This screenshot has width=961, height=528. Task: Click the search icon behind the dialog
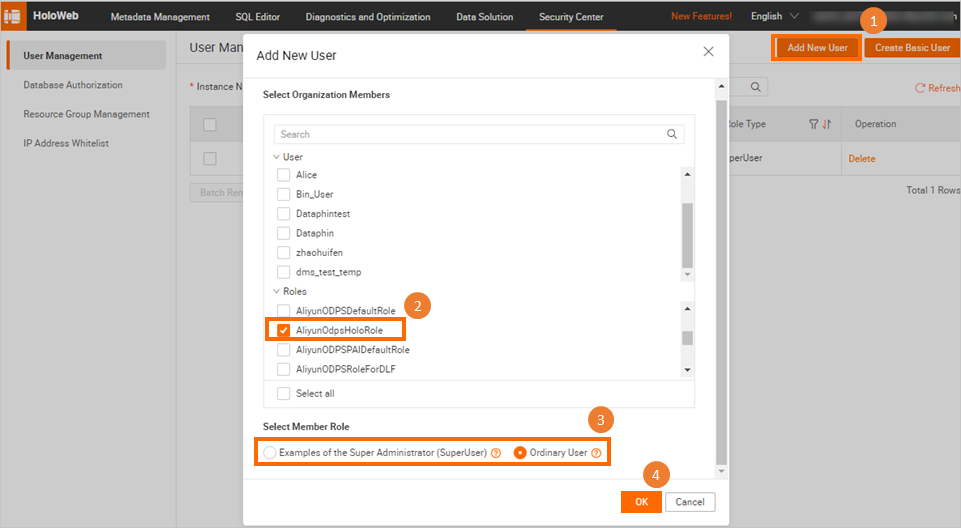(x=756, y=87)
